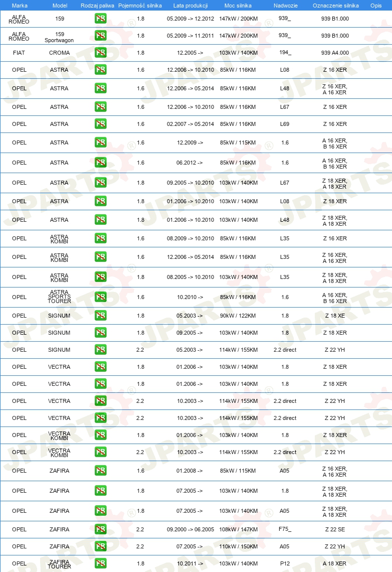
Task: Click the fuel icon for Astra 1.6 with body L48
Action: [101, 88]
